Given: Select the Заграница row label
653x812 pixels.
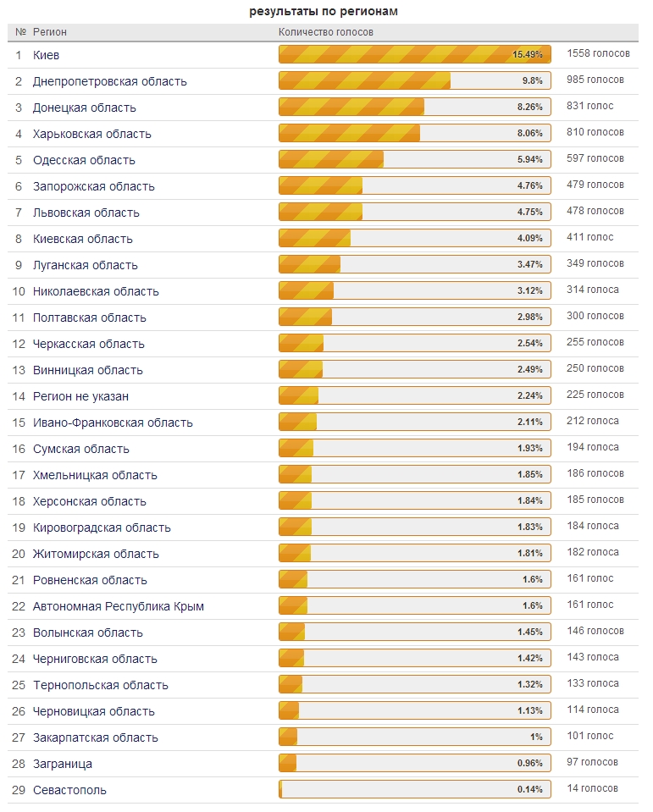Looking at the screenshot, I should (x=63, y=764).
